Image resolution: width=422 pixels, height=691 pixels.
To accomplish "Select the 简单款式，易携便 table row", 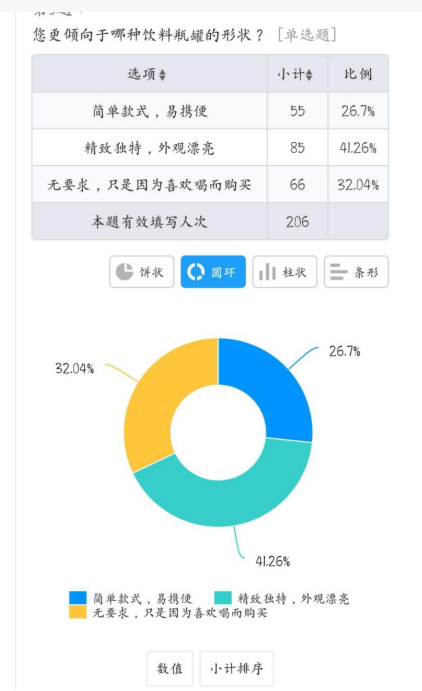I will pos(210,111).
